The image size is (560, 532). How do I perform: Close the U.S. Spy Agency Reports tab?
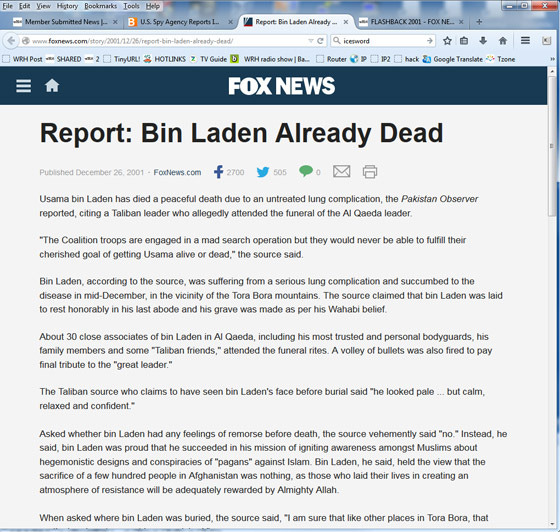point(230,22)
